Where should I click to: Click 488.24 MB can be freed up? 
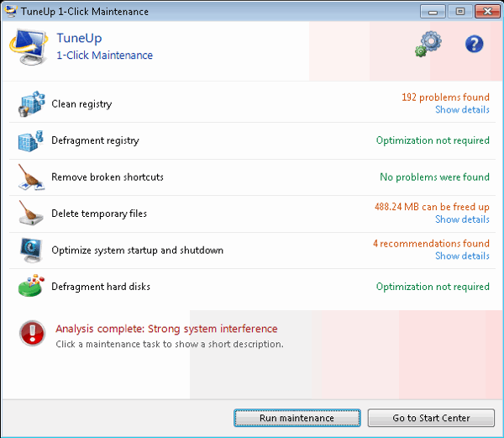(432, 207)
